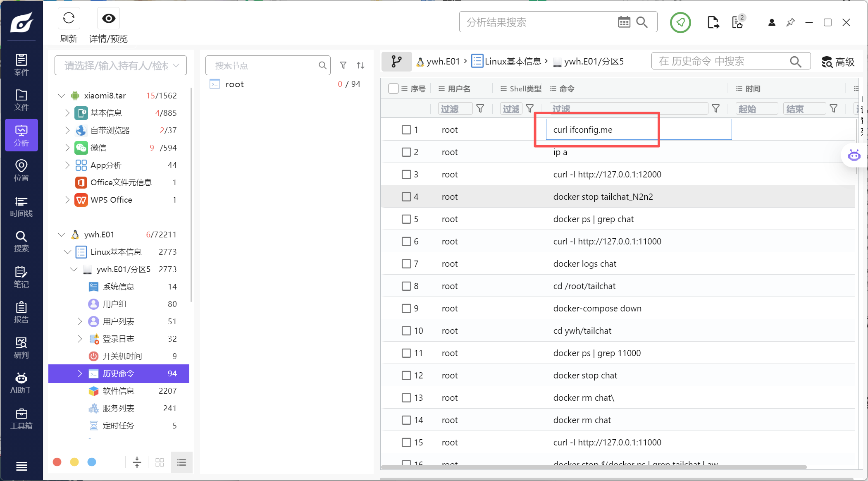This screenshot has width=868, height=481.
Task: Launch the AI助手 sidebar icon
Action: (x=21, y=383)
